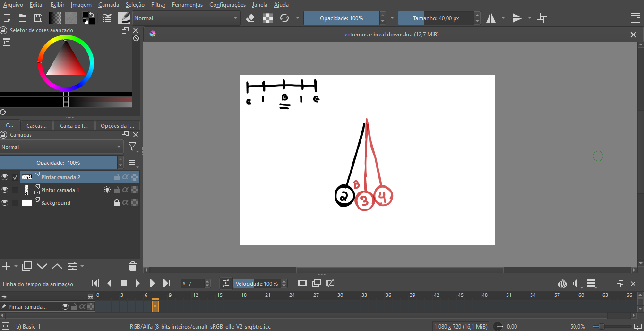Screen dimensions: 644x331
Task: Open the layer filter funnel dropdown
Action: tap(133, 147)
